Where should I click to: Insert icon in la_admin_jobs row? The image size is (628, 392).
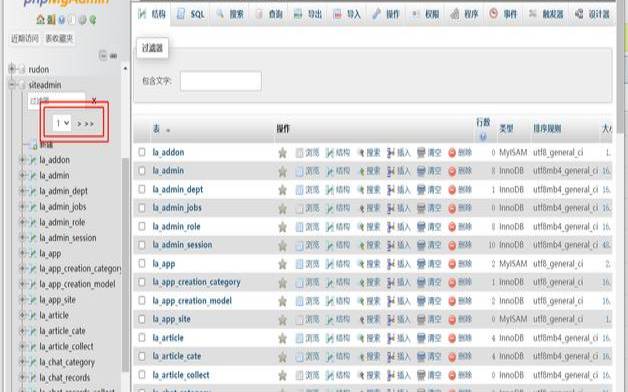click(x=391, y=208)
